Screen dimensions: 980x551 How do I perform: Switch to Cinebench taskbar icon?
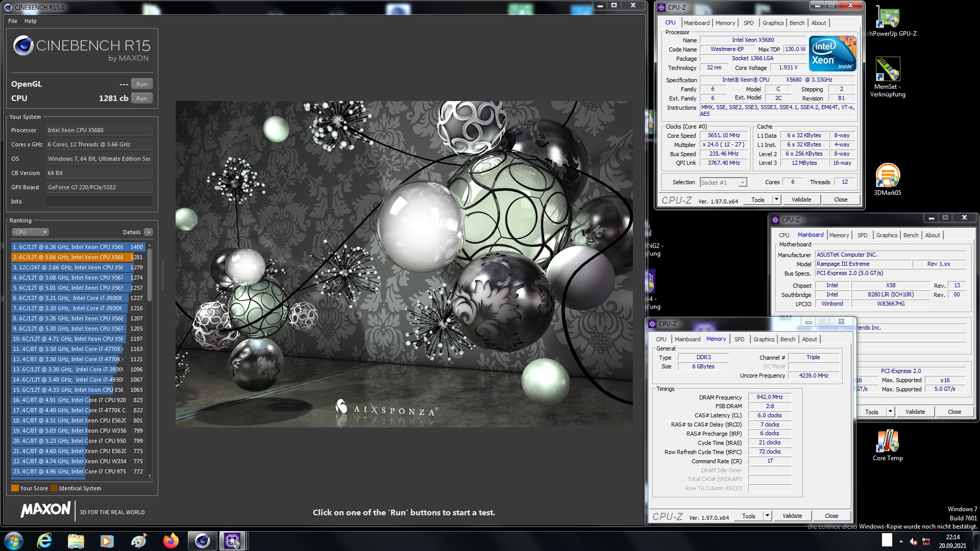203,541
